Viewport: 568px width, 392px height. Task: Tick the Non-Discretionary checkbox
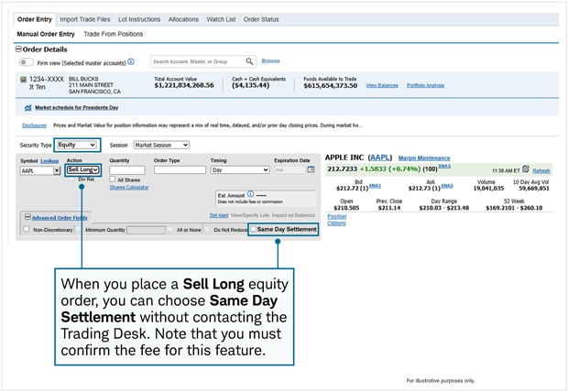coord(27,229)
